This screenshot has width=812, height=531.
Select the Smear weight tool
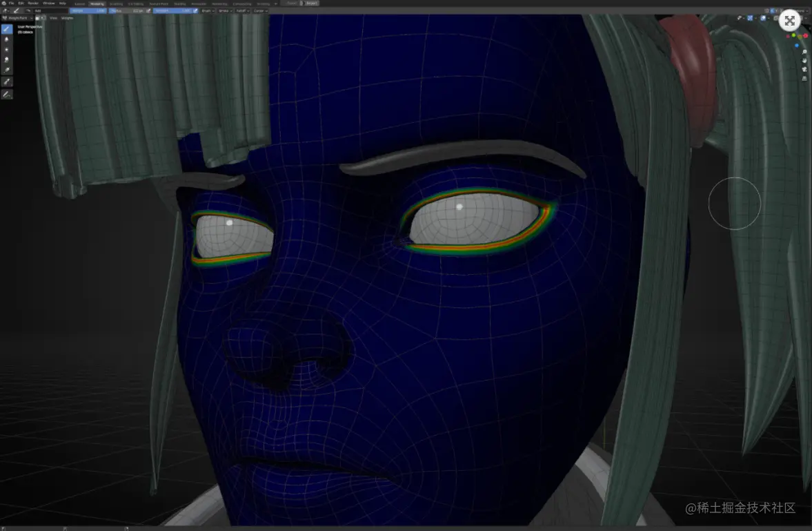[x=7, y=59]
